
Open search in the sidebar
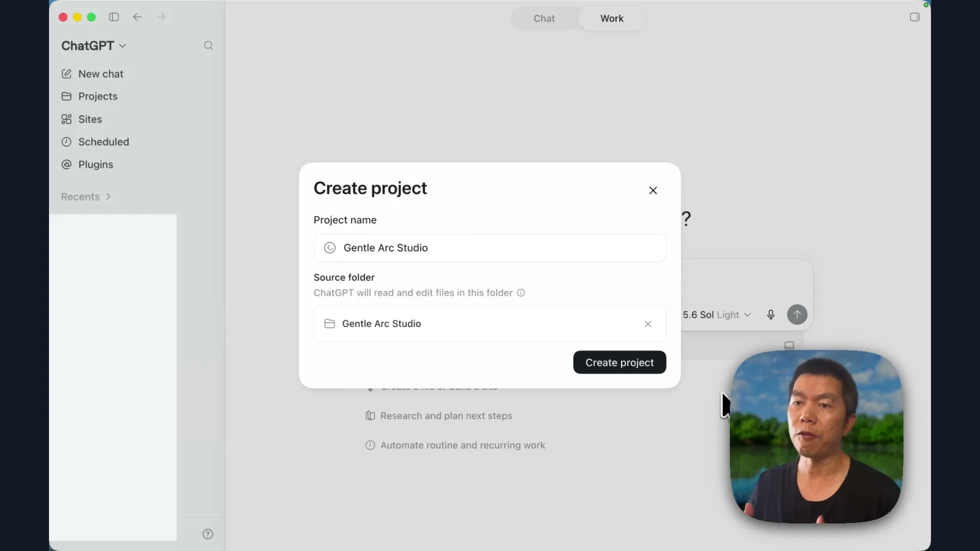click(x=208, y=45)
